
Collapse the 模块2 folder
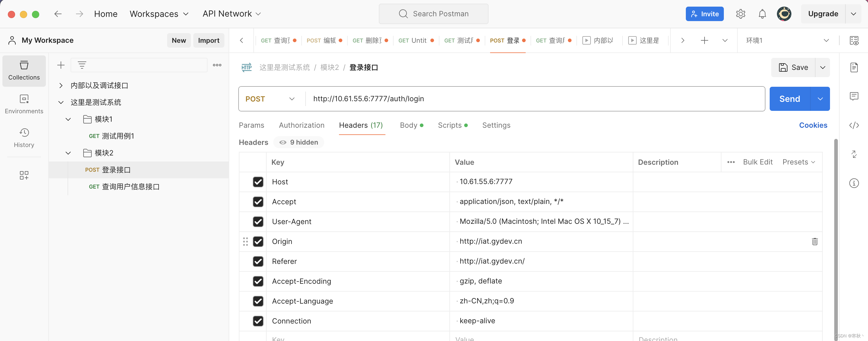click(68, 152)
